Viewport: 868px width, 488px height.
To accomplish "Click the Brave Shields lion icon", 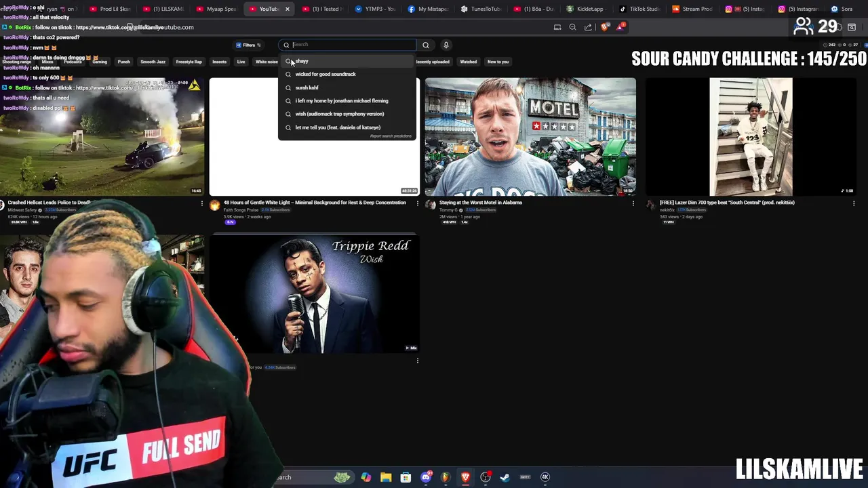I will click(605, 27).
